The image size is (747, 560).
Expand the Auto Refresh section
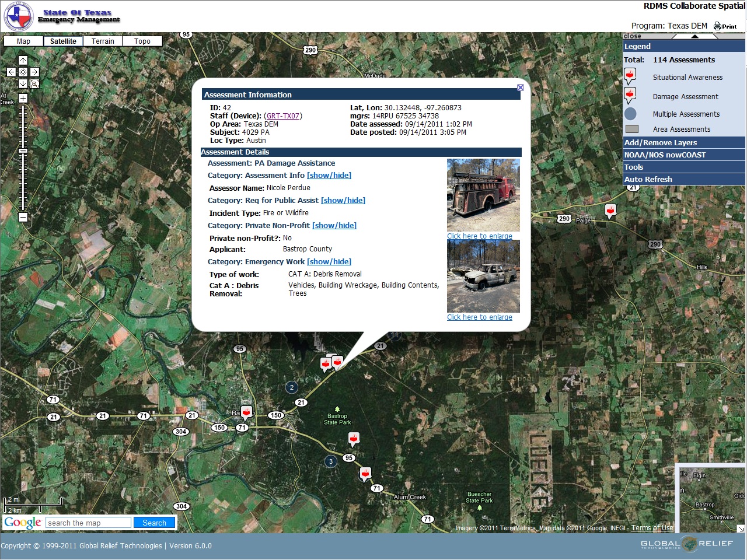pos(684,180)
